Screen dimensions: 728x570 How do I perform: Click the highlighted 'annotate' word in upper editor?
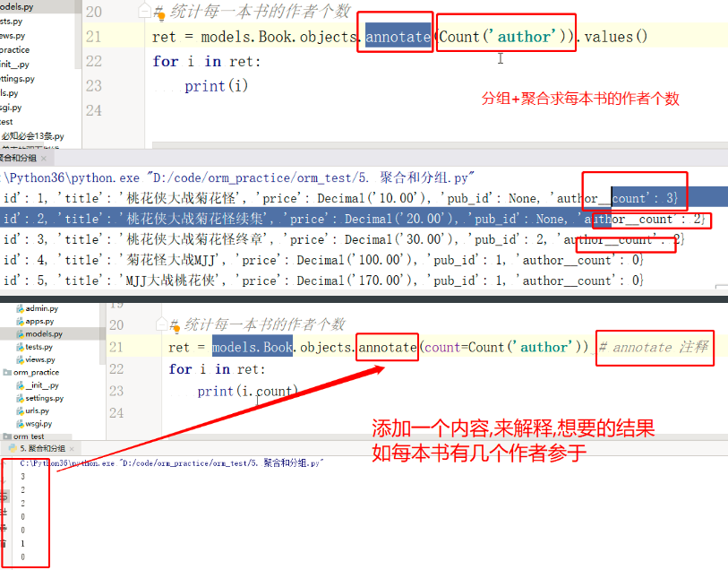398,37
